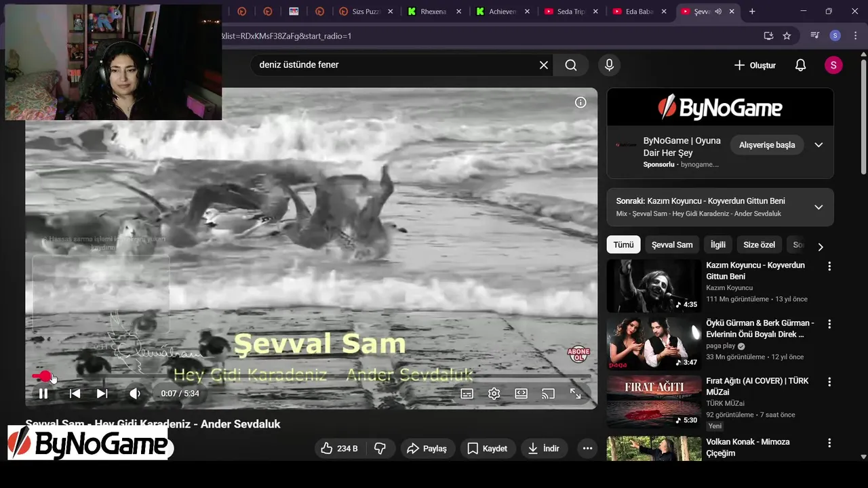Open video info card icon
The height and width of the screenshot is (488, 868).
[580, 102]
